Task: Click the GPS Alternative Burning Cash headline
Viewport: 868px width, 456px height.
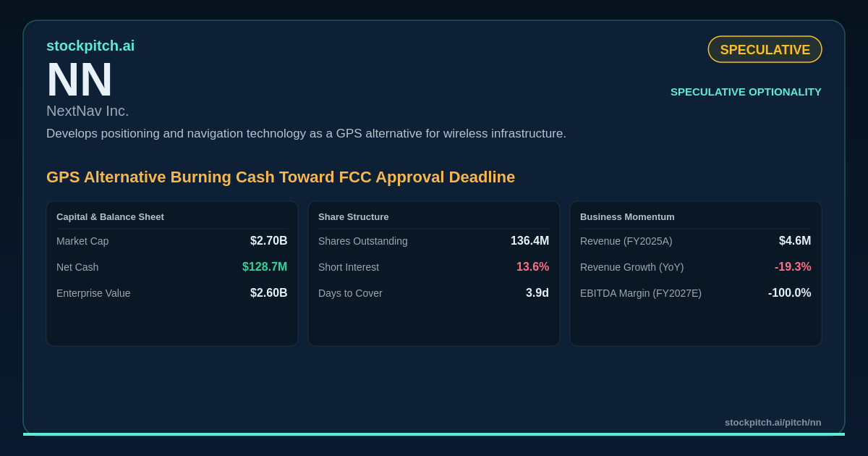Action: (281, 177)
